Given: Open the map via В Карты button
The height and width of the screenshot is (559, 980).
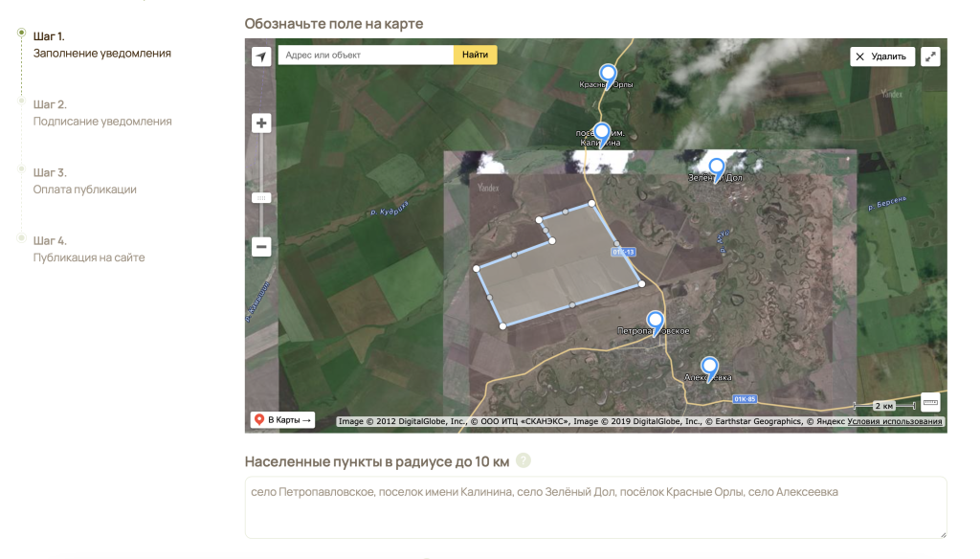Looking at the screenshot, I should click(x=282, y=419).
